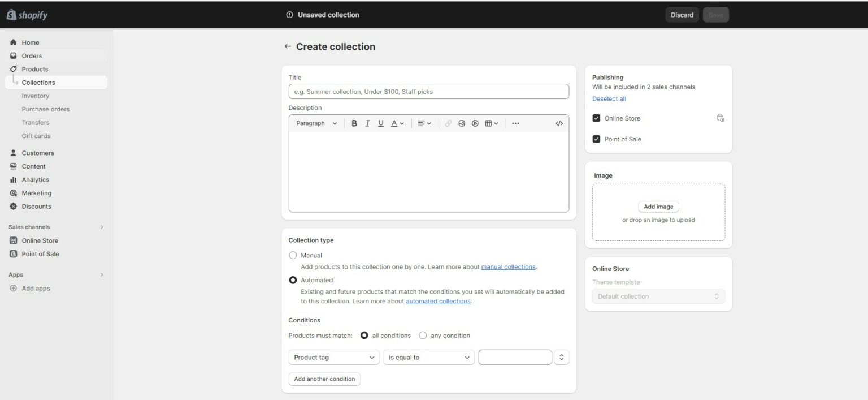Click the Add another condition button
Image resolution: width=868 pixels, height=400 pixels.
[x=324, y=379]
